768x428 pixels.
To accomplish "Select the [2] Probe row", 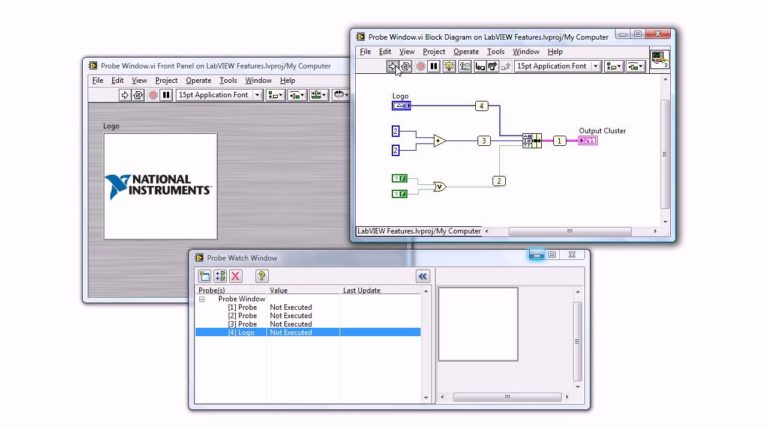I will click(x=308, y=316).
